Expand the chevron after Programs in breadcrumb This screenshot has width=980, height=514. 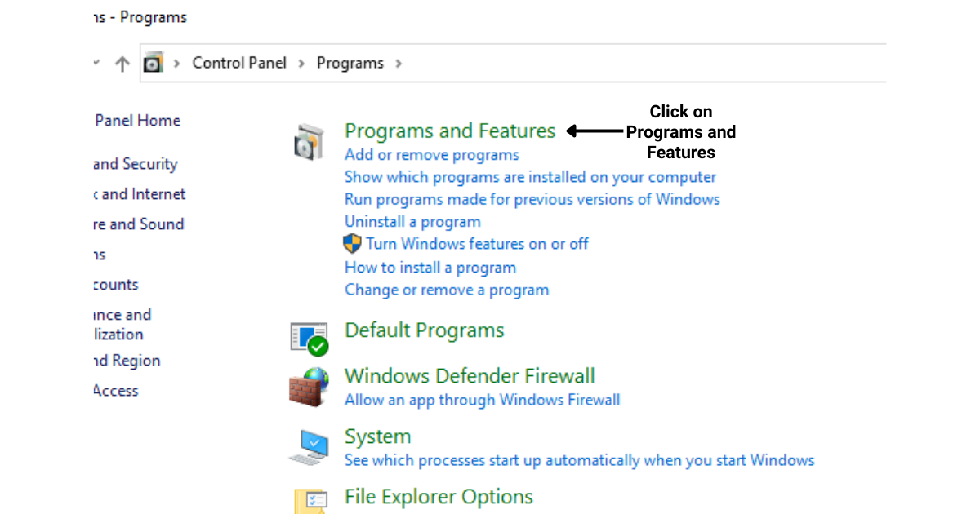pos(399,63)
